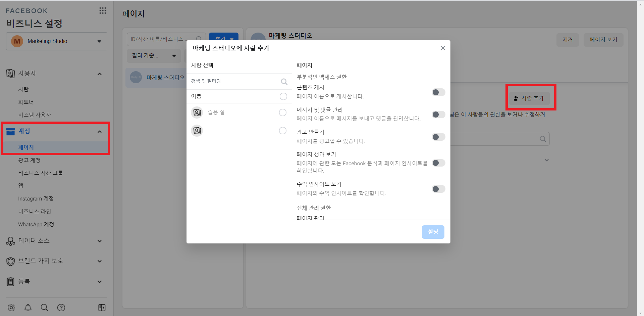The height and width of the screenshot is (316, 644).
Task: Enable 광고 만들기 permission toggle
Action: (438, 137)
